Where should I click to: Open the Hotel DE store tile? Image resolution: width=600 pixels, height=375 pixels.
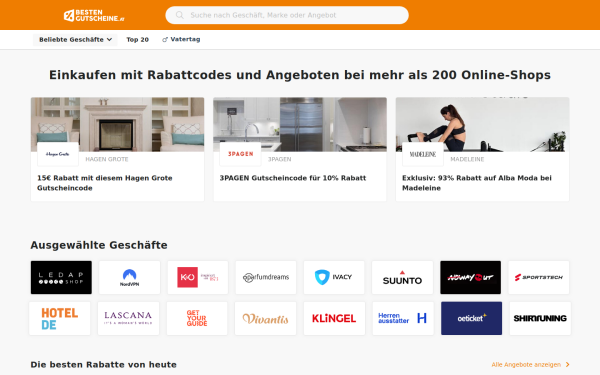click(60, 318)
